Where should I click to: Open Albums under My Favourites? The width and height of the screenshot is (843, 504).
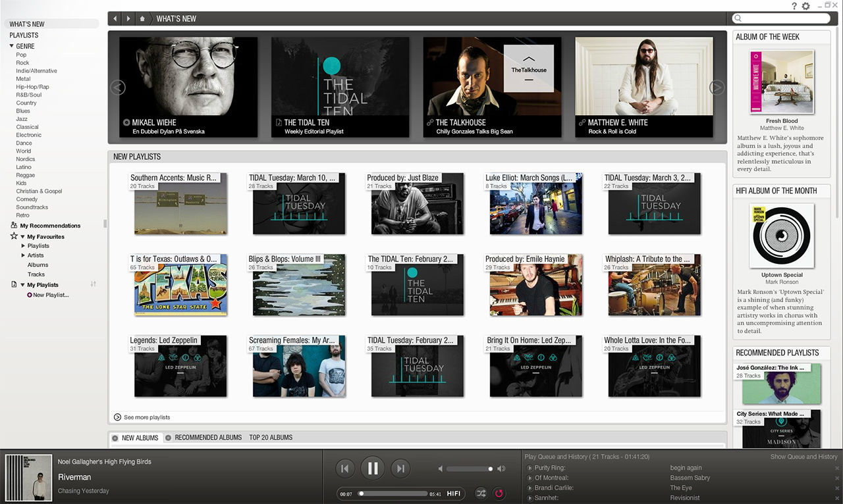tap(38, 265)
